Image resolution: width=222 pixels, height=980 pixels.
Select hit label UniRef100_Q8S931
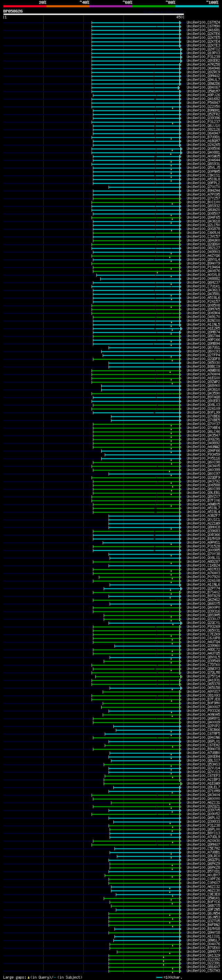[x=203, y=164]
